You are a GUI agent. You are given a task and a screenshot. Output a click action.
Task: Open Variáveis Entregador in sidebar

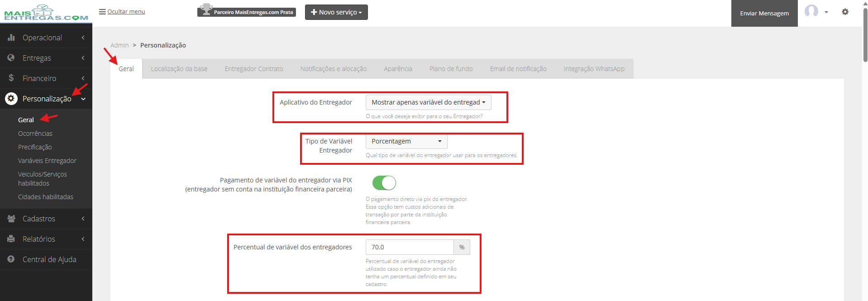[47, 161]
